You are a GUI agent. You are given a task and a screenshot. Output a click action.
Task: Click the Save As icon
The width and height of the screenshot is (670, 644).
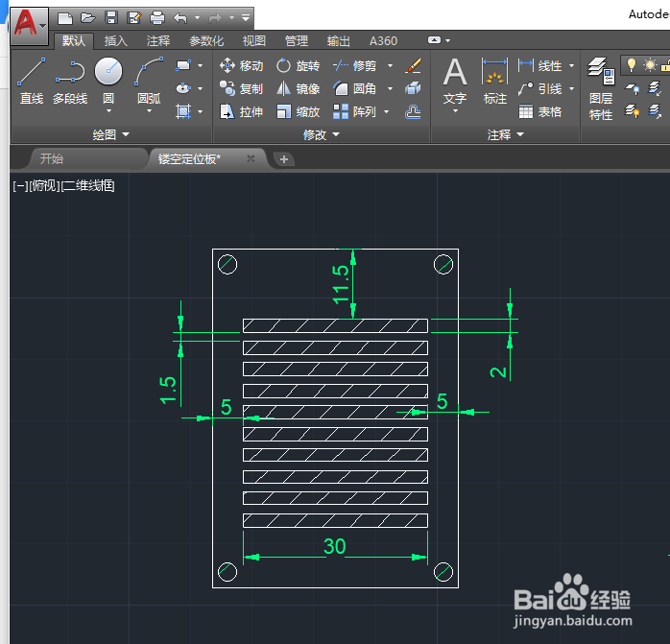click(x=134, y=18)
